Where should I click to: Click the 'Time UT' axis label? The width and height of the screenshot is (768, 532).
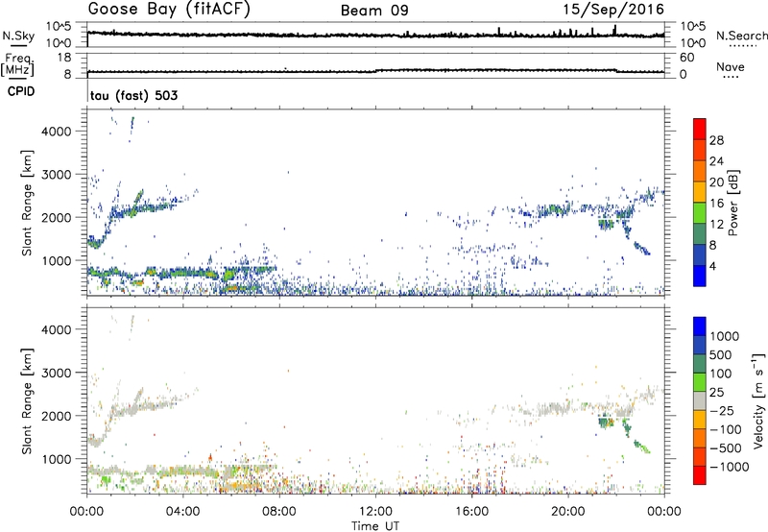(375, 526)
